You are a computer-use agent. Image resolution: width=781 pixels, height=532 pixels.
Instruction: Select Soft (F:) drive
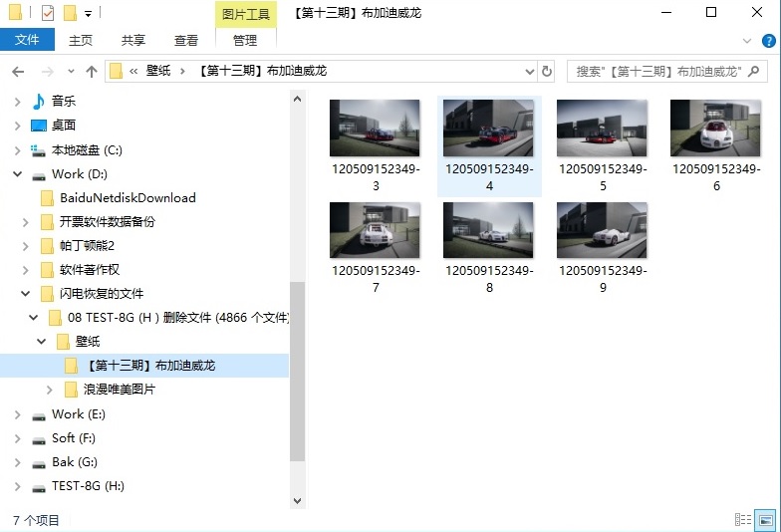(x=74, y=438)
